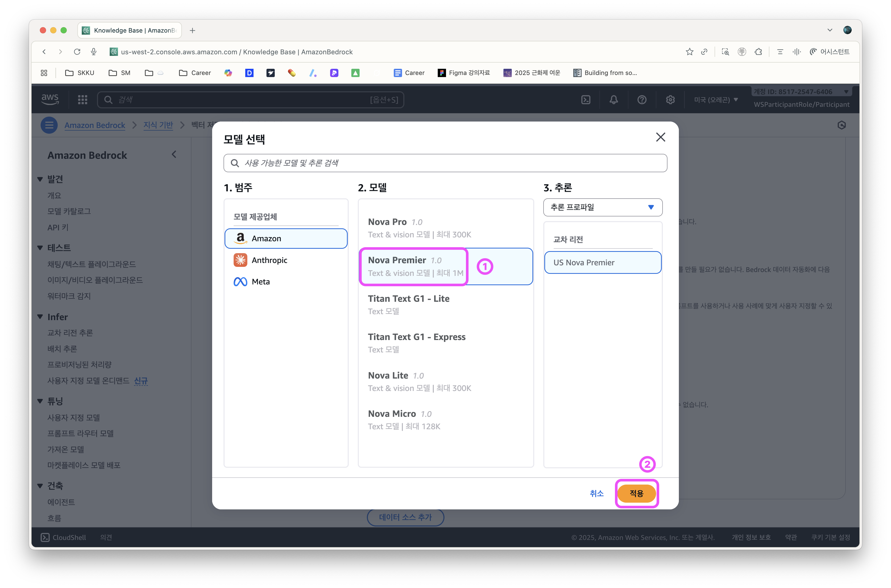Open the account ID dropdown menu
891x588 pixels.
point(802,92)
